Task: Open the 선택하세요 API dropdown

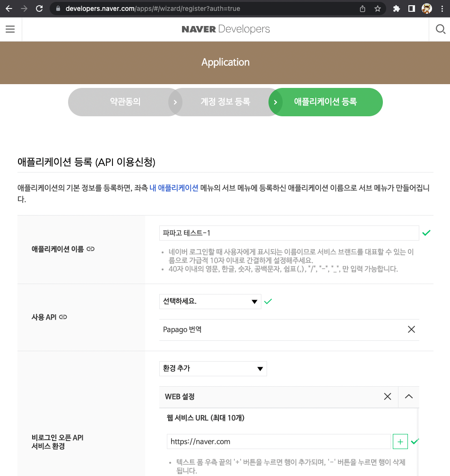Action: (210, 302)
